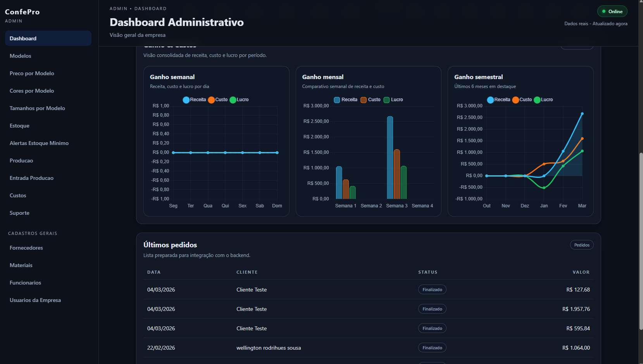Open Suporte page
This screenshot has width=643, height=364.
coord(48,213)
